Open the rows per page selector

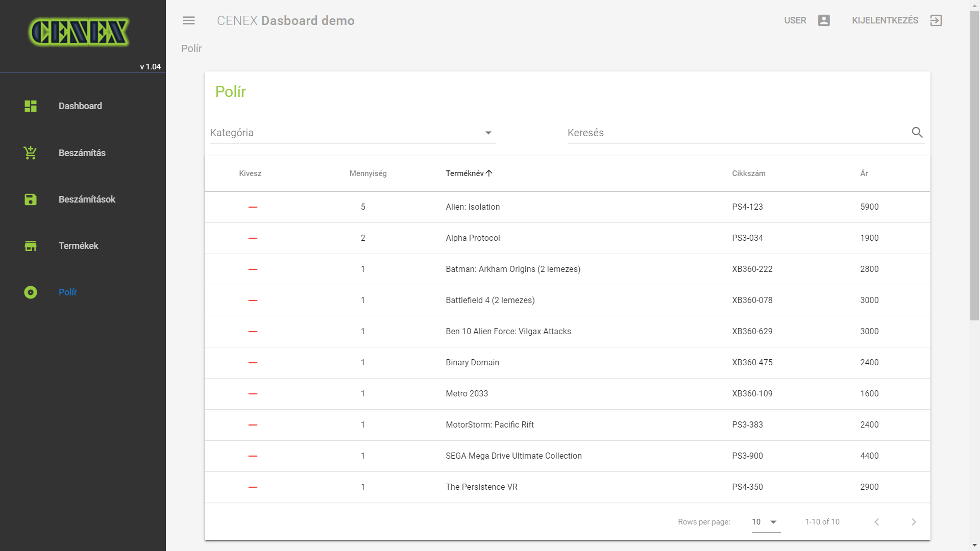coord(766,522)
